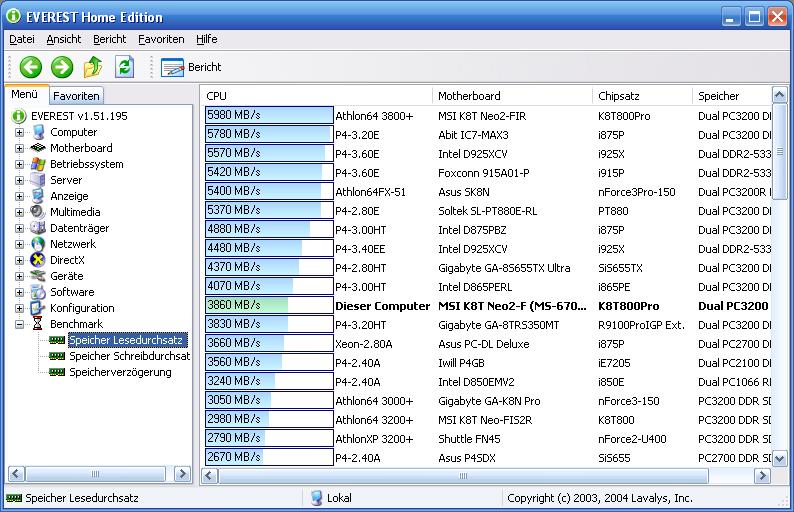
Task: Click the tree panel's horizontal scroll right arrow
Action: [182, 474]
